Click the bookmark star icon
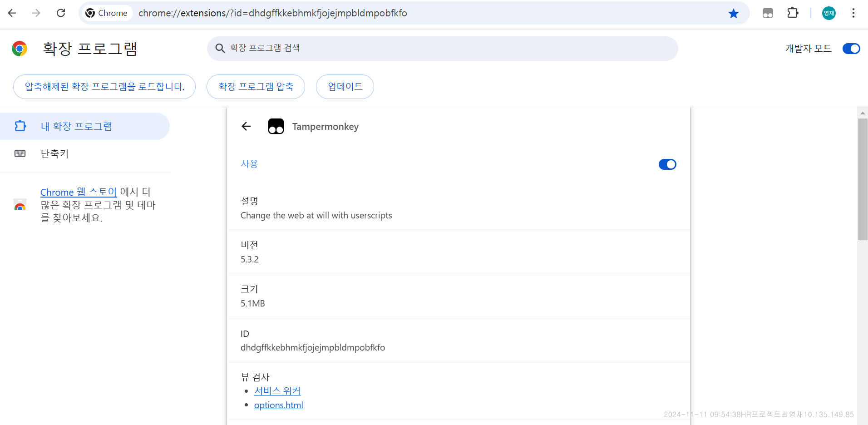 coord(733,14)
